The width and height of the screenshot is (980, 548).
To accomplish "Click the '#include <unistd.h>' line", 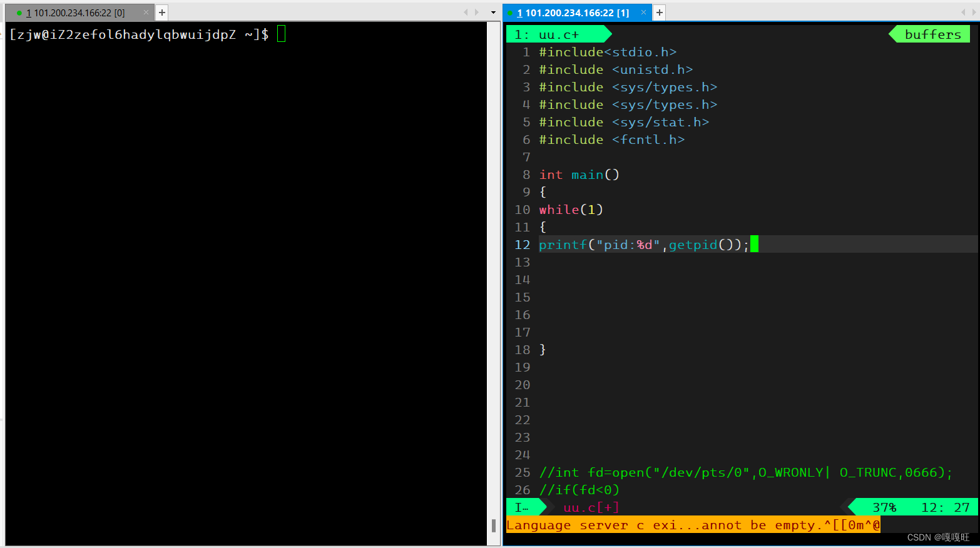I will pyautogui.click(x=616, y=69).
